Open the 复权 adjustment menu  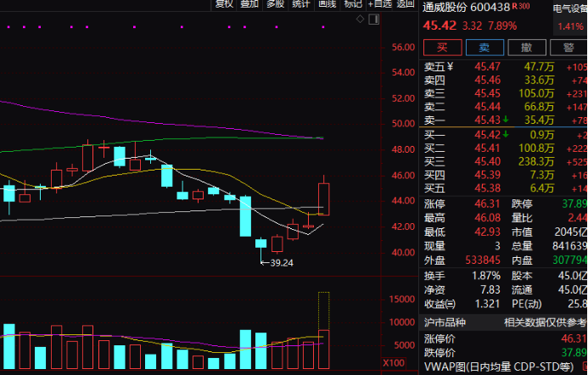click(x=223, y=4)
